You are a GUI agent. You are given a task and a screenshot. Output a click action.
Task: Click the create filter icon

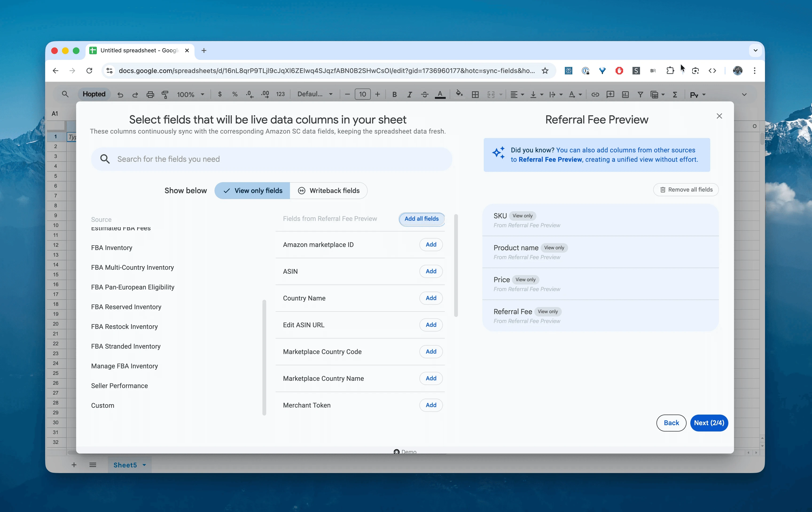pyautogui.click(x=640, y=95)
